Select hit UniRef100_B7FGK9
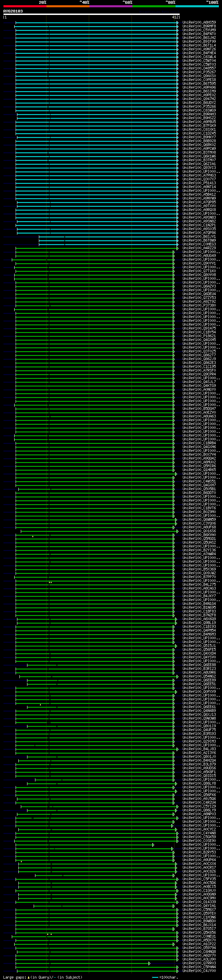Image resolution: width=222 pixels, height=980 pixels. (199, 125)
